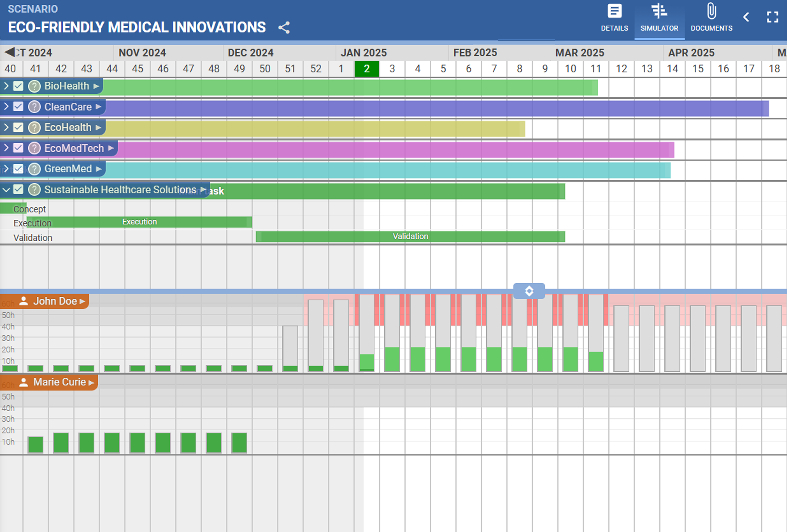
Task: Click the BioHealth project name label
Action: pyautogui.click(x=67, y=86)
